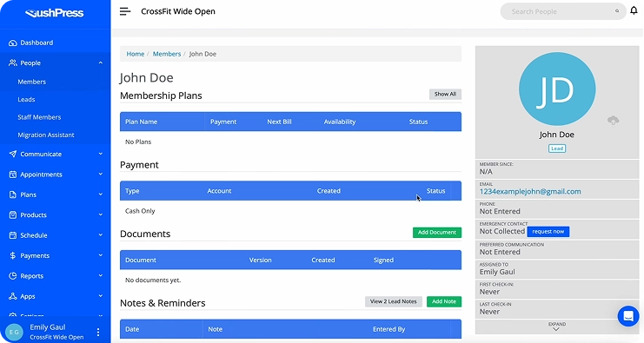The image size is (644, 343).
Task: Click the Dashboard sidebar icon
Action: (13, 43)
